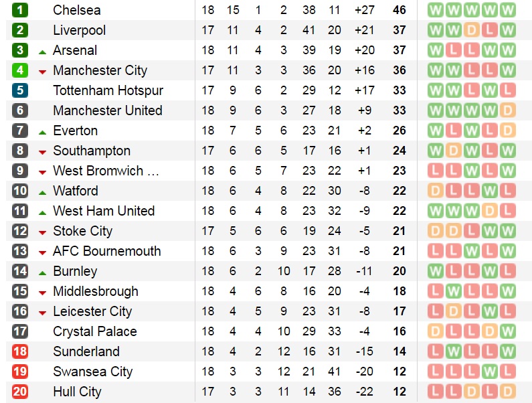The image size is (532, 403).
Task: Click Liverpool's orange D form badge
Action: pos(472,30)
